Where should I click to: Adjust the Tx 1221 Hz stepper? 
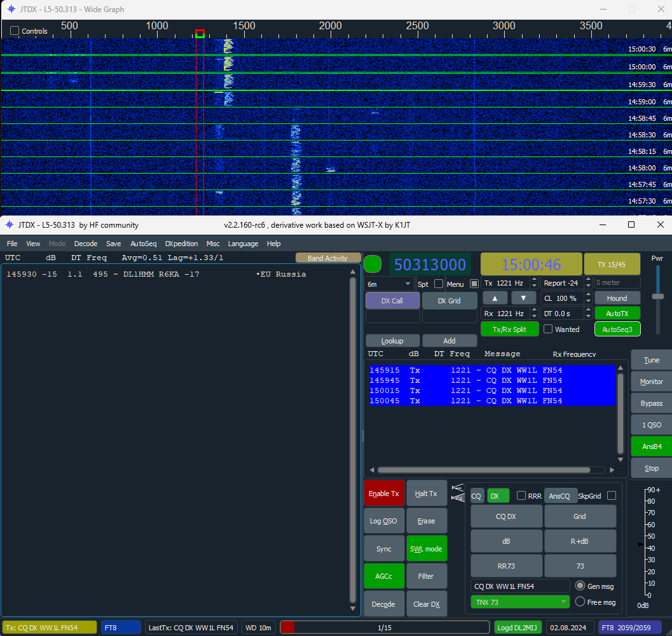click(533, 283)
